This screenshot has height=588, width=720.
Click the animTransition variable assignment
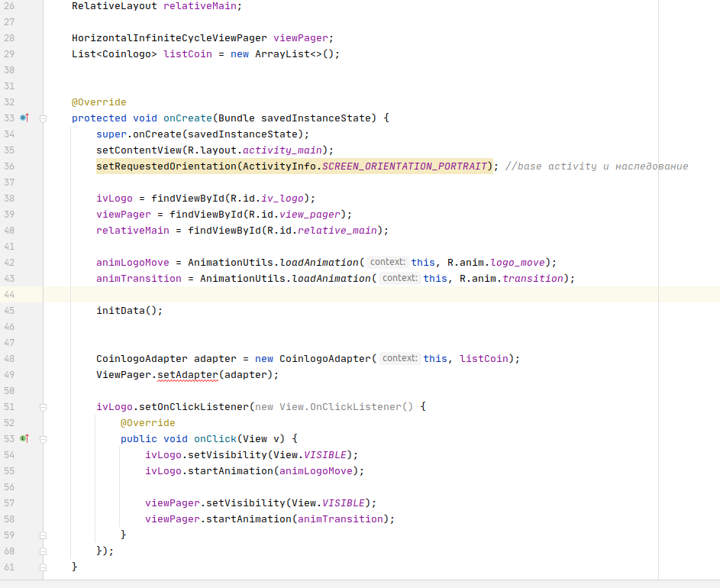(x=139, y=279)
